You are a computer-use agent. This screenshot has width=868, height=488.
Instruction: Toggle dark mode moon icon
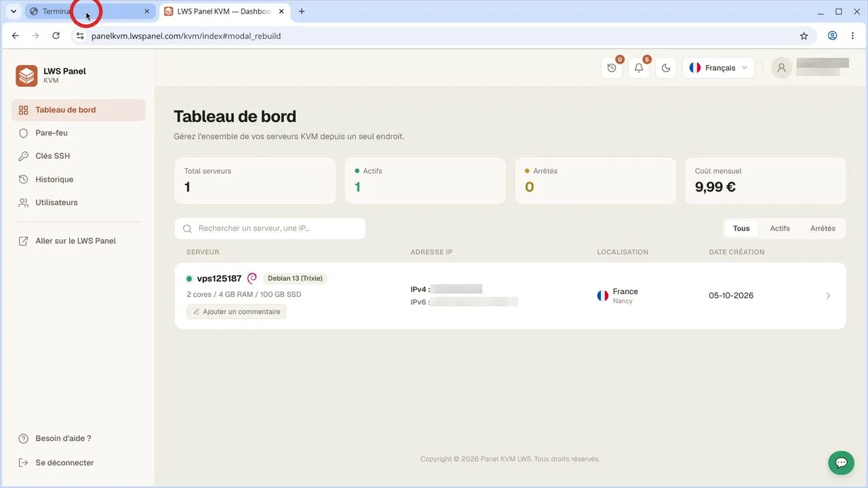[666, 68]
